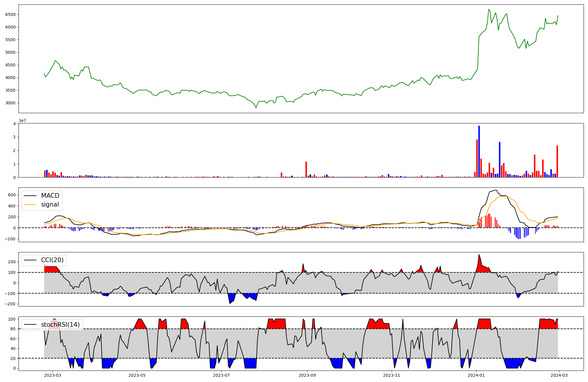
Task: Click the 80 tick on the stochRSI axis
Action: click(13, 329)
